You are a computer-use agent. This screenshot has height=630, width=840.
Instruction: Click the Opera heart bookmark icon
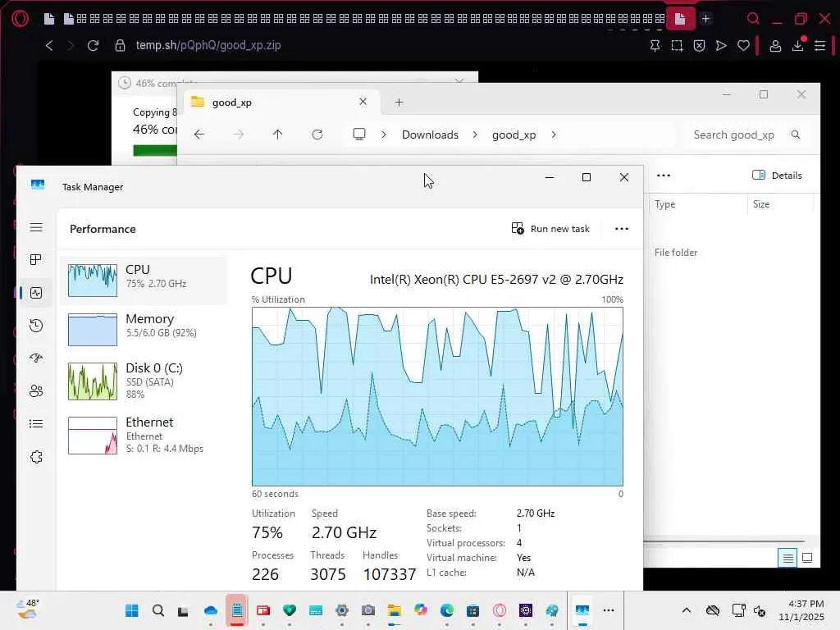[743, 46]
